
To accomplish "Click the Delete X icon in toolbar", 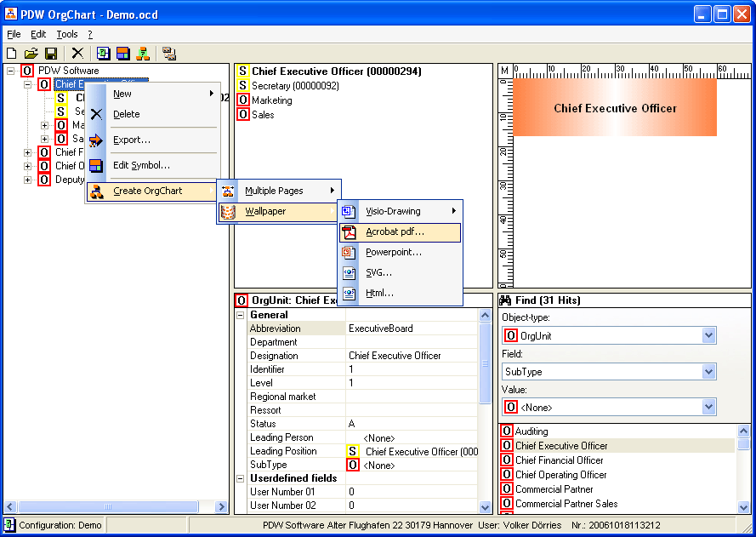I will [77, 54].
